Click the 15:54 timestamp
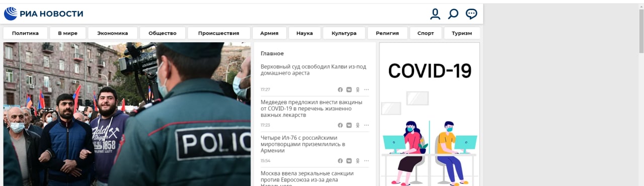 [x=265, y=161]
